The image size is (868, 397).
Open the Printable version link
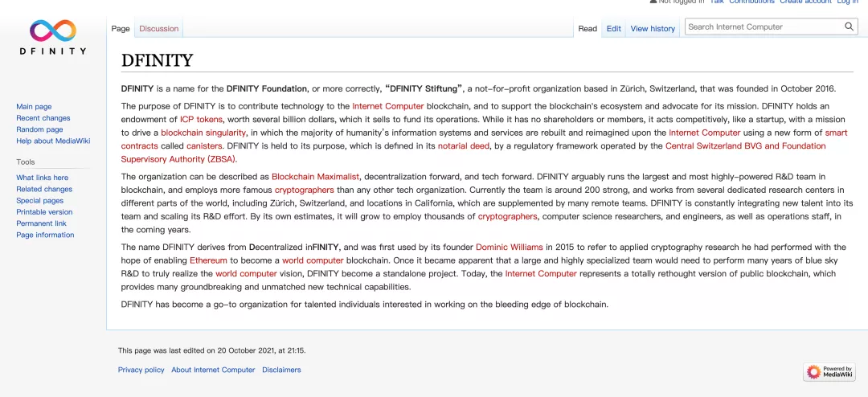pos(44,212)
